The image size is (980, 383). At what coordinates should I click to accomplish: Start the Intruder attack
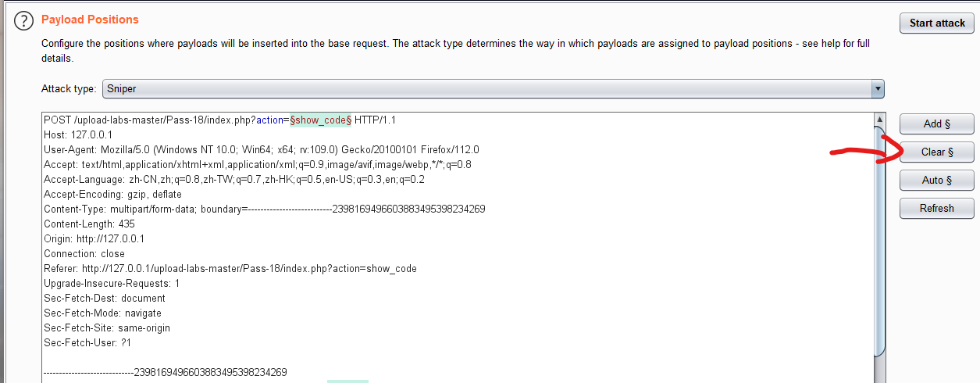click(x=937, y=23)
